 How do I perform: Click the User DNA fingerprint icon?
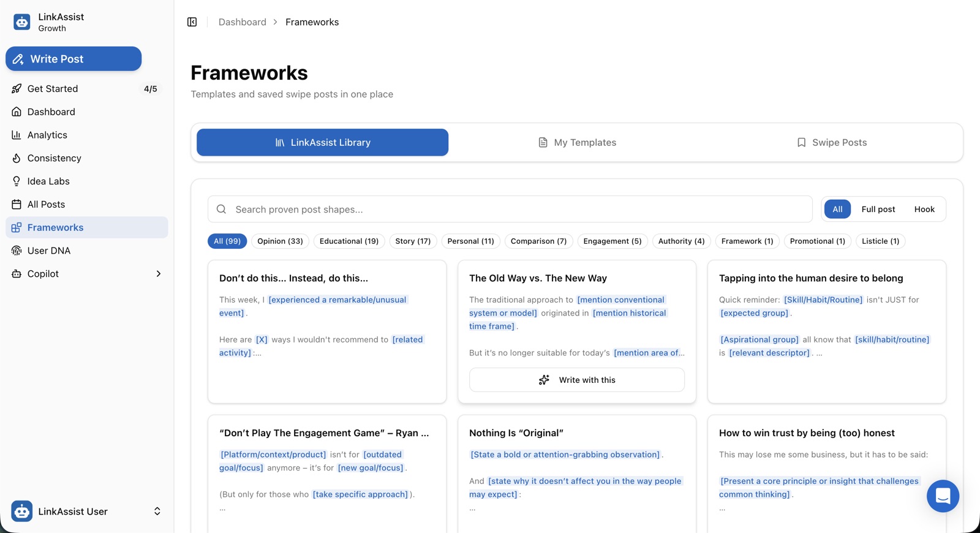tap(17, 251)
